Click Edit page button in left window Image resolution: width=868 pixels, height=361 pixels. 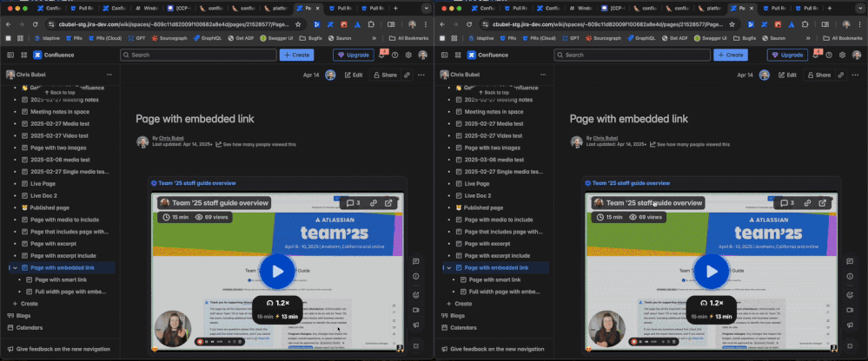pos(354,75)
